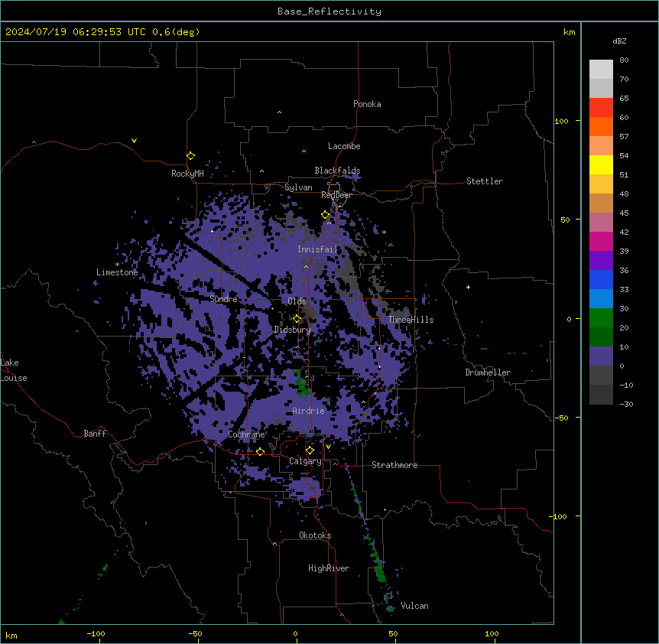Click the green echo patch north of Airdrie
The width and height of the screenshot is (659, 644).
point(302,383)
